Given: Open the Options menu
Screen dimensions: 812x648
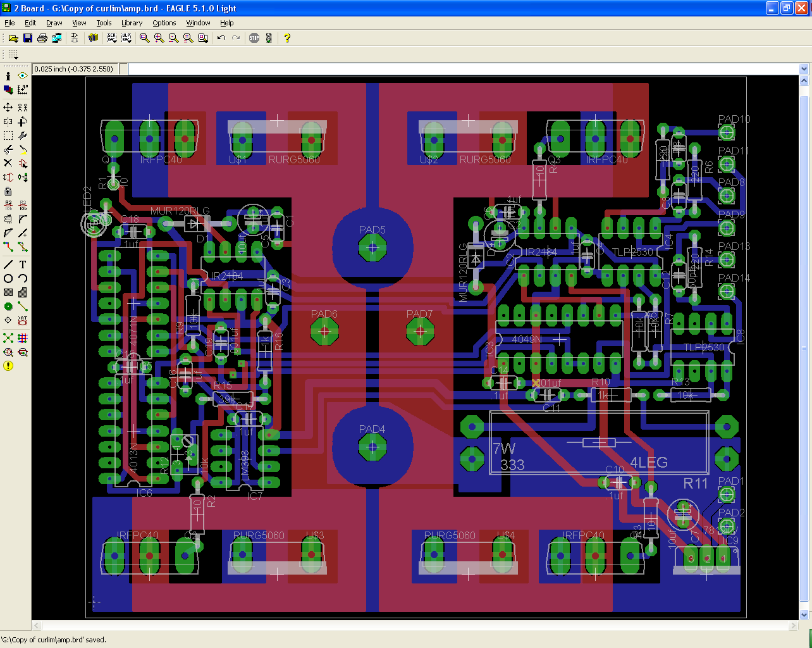Looking at the screenshot, I should [164, 23].
